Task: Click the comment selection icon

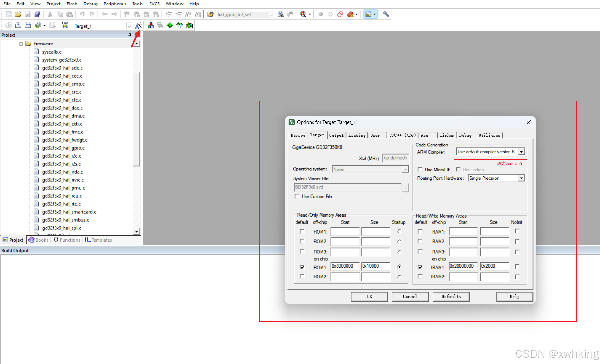Action: tap(188, 14)
